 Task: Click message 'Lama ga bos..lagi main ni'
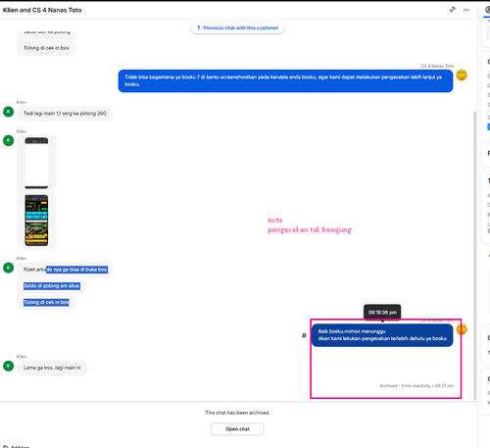pyautogui.click(x=52, y=368)
